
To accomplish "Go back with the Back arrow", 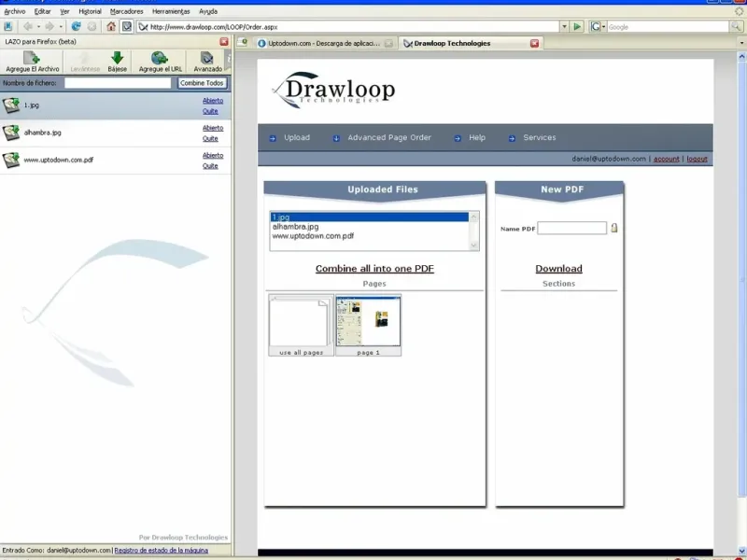I will [x=28, y=27].
